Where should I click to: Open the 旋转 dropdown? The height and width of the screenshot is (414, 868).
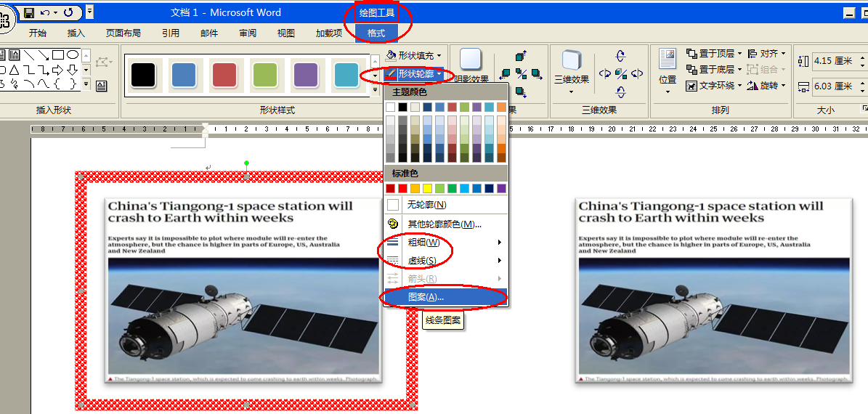767,86
